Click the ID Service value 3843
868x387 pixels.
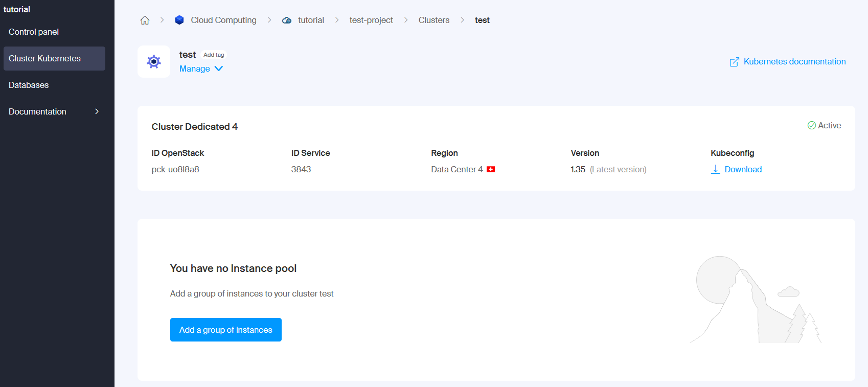pos(301,169)
